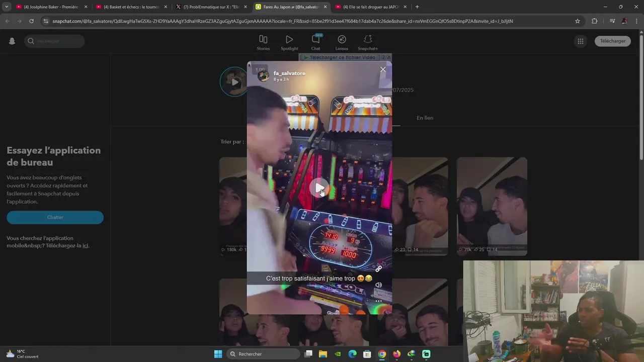
Task: Open File Explorer from the taskbar
Action: pyautogui.click(x=323, y=354)
